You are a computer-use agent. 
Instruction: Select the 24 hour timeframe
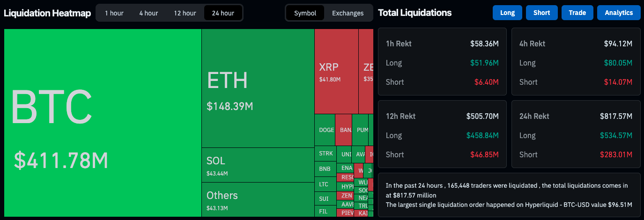223,13
